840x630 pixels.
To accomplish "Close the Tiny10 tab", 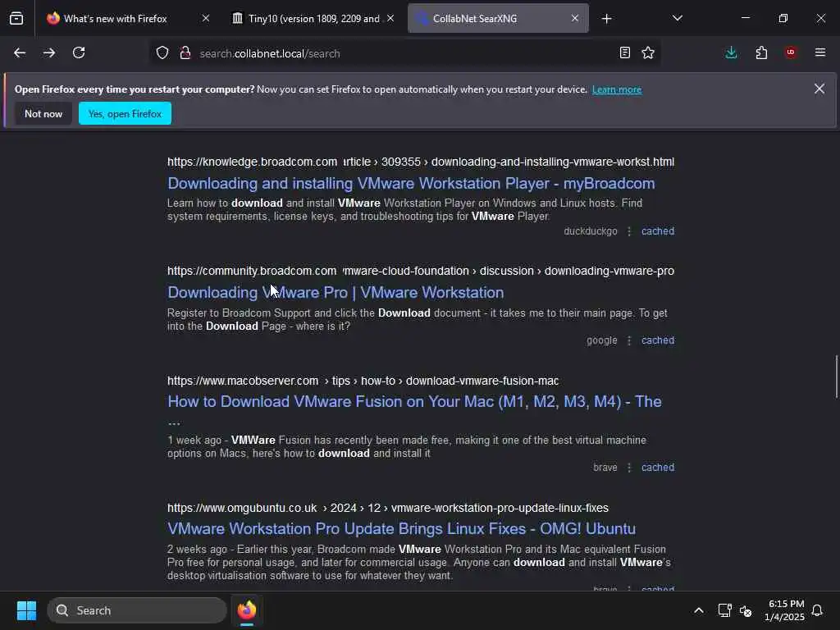I will 390,18.
